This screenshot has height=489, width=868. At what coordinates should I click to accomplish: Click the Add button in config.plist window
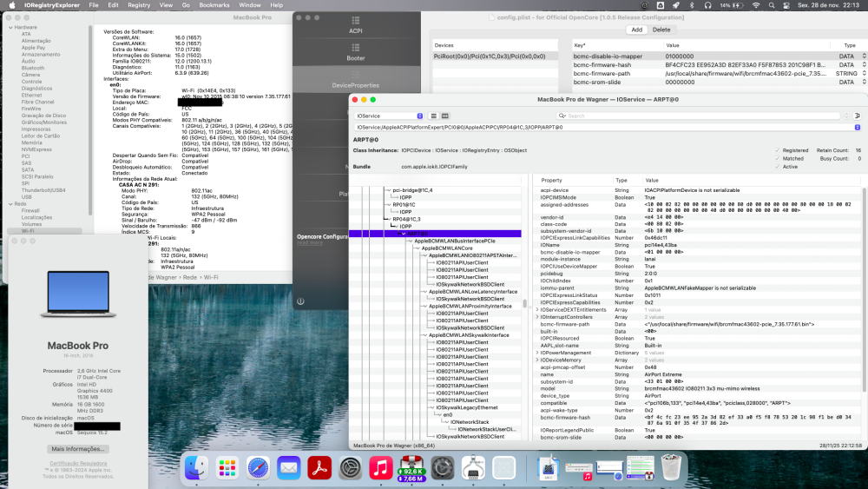coord(637,30)
